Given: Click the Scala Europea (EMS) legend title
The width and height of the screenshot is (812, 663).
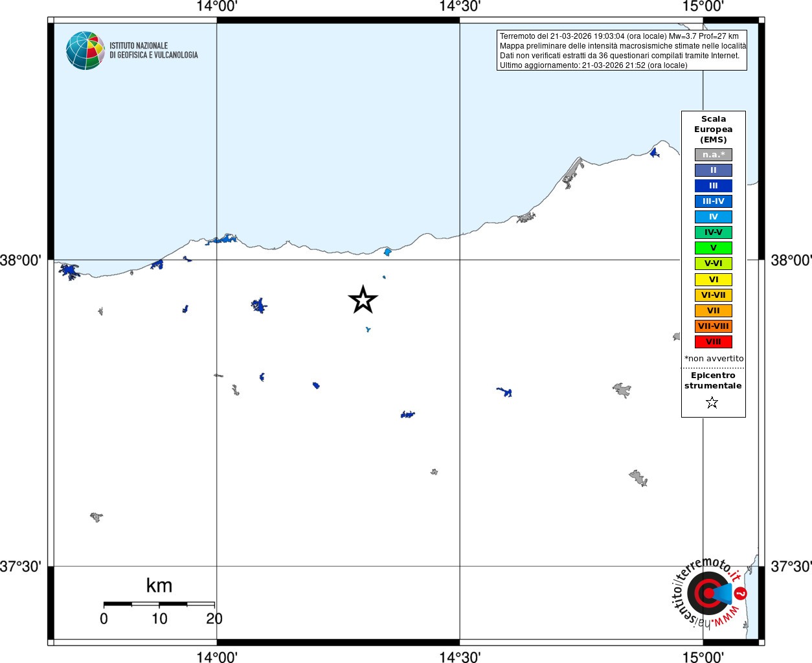Looking at the screenshot, I should [714, 129].
